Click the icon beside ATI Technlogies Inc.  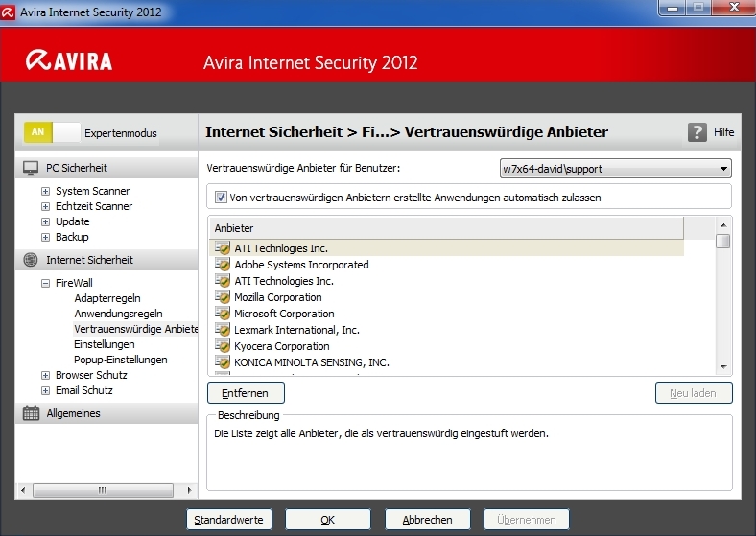(x=223, y=248)
